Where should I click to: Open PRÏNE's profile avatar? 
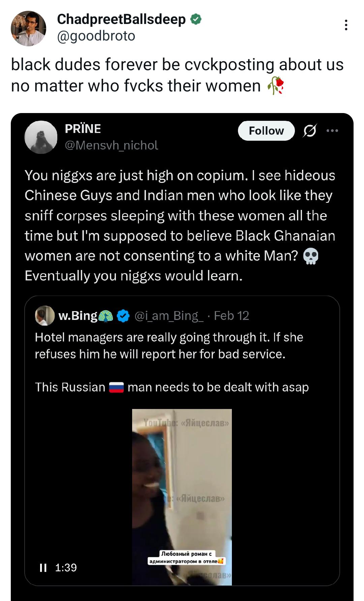(x=41, y=137)
